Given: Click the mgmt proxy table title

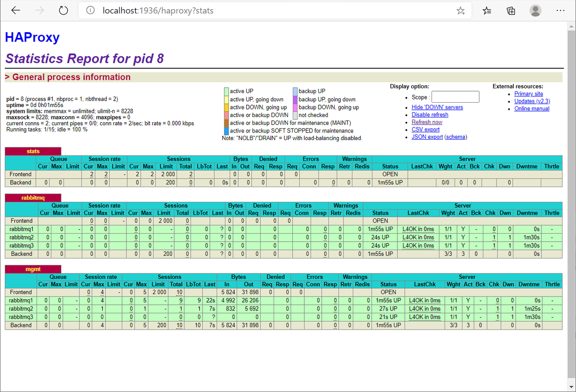Looking at the screenshot, I should [33, 269].
